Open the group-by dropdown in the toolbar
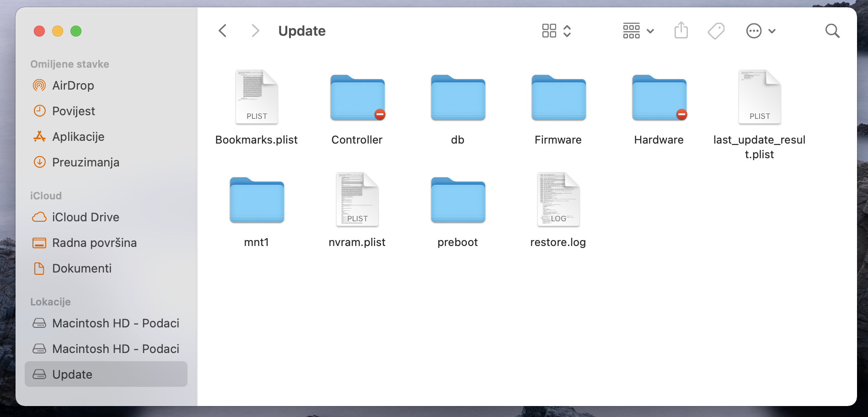The image size is (868, 417). (x=638, y=31)
